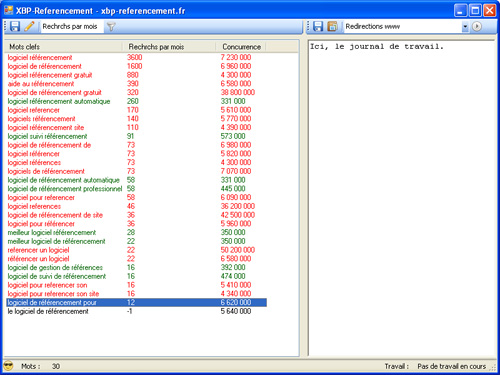Click search count value 91
Viewport: 500px width, 375px height.
click(x=130, y=136)
